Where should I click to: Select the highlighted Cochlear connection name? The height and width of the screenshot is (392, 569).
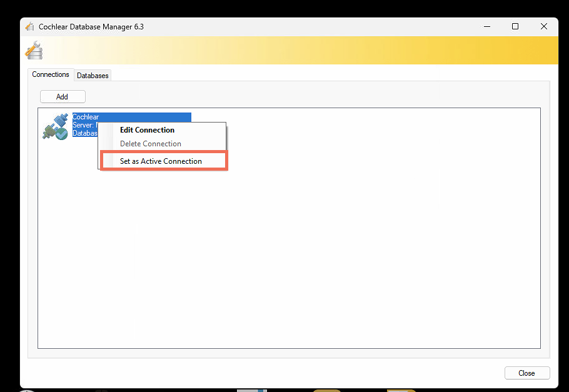[x=86, y=117]
